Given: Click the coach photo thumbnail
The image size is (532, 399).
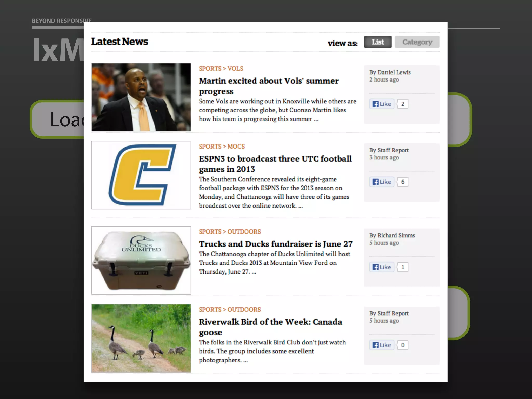Looking at the screenshot, I should click(x=141, y=97).
